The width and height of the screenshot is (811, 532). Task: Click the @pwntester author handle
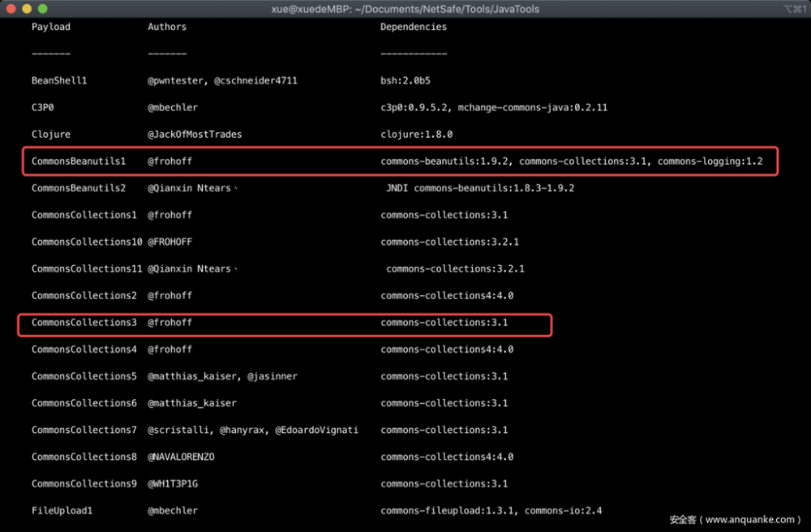pos(170,80)
